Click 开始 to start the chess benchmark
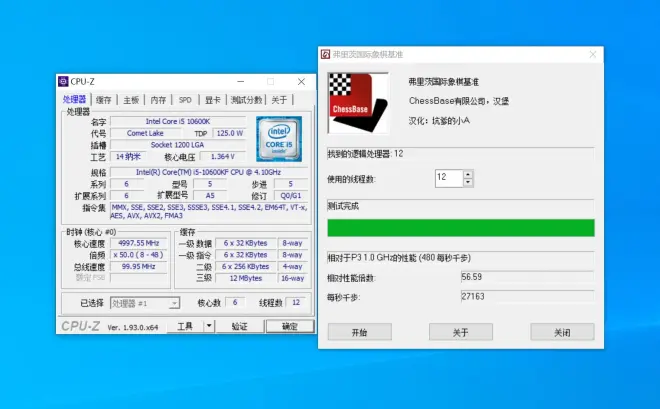This screenshot has width=660, height=409. coord(359,332)
